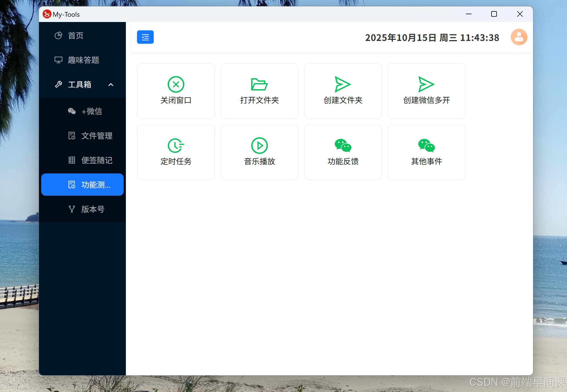Click the 打开文件夹 open folder icon
This screenshot has width=567, height=392.
[x=260, y=84]
